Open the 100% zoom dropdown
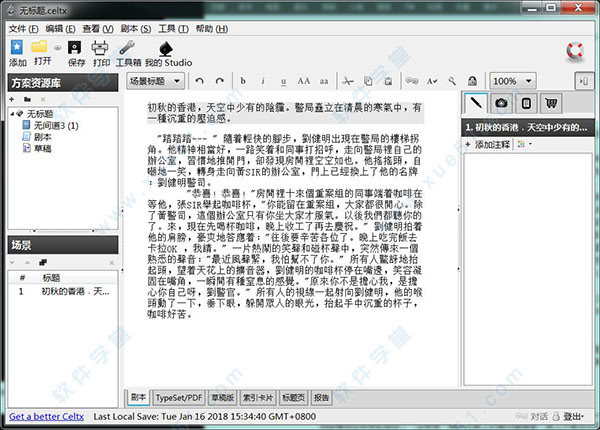Viewport: 600px width, 430px height. click(x=517, y=80)
